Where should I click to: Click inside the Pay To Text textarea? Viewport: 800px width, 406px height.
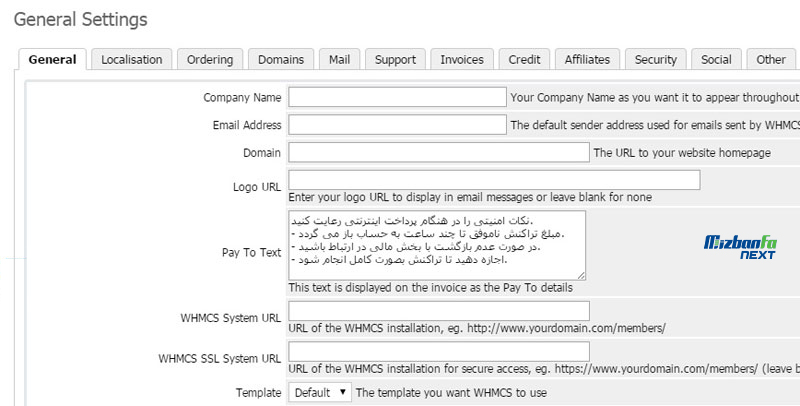[436, 244]
